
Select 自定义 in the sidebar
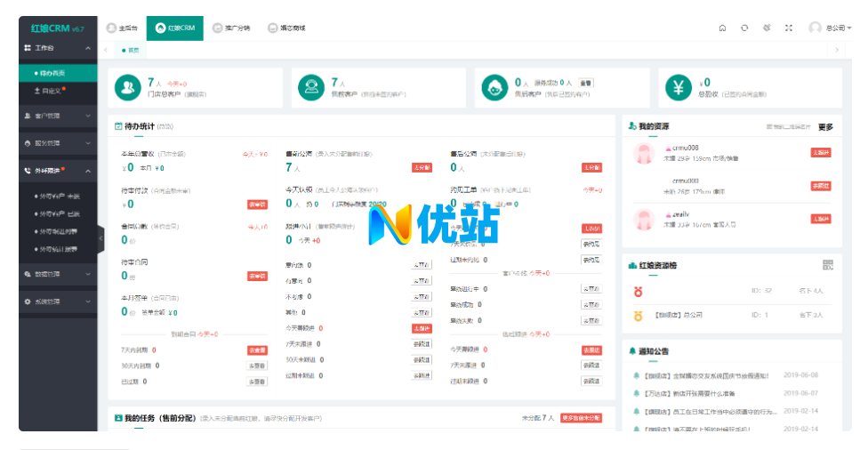[50, 91]
